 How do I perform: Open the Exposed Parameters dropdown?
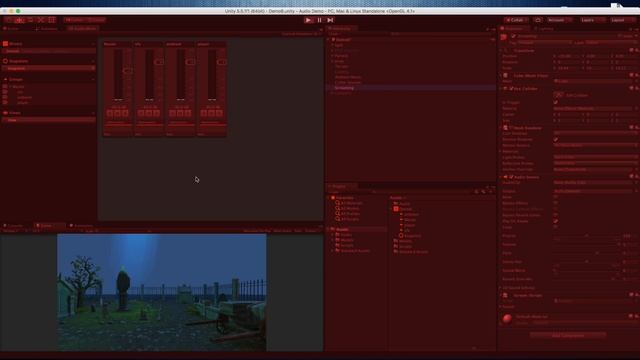301,34
